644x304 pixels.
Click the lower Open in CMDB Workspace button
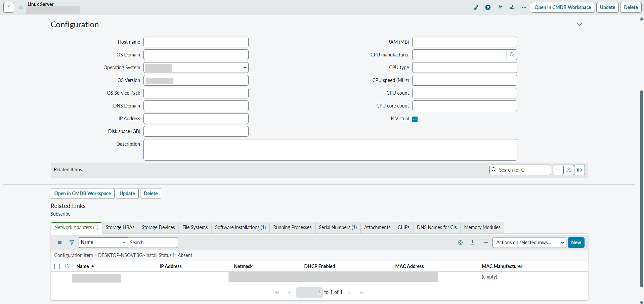pos(83,193)
